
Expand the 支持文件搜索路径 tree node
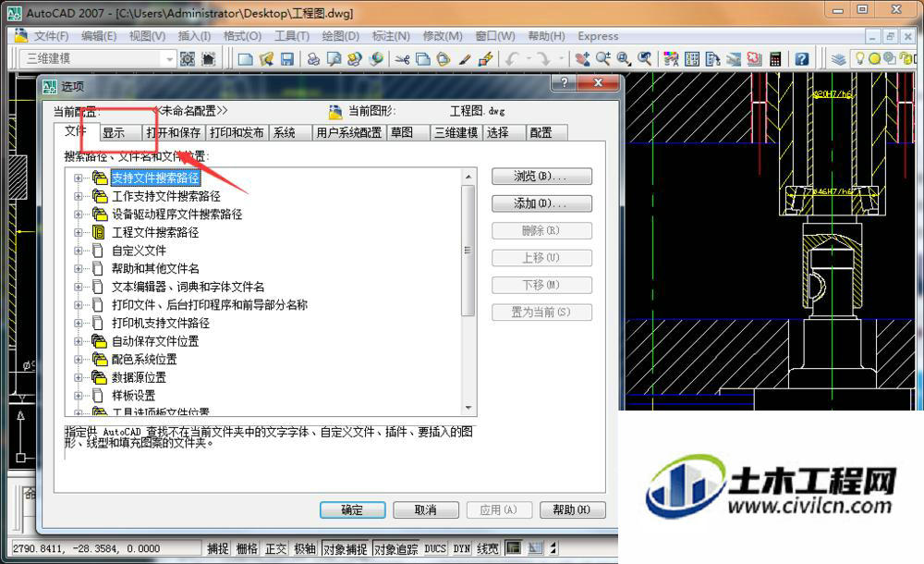79,178
